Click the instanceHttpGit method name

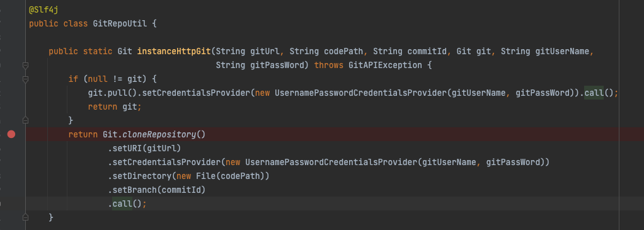pyautogui.click(x=174, y=51)
